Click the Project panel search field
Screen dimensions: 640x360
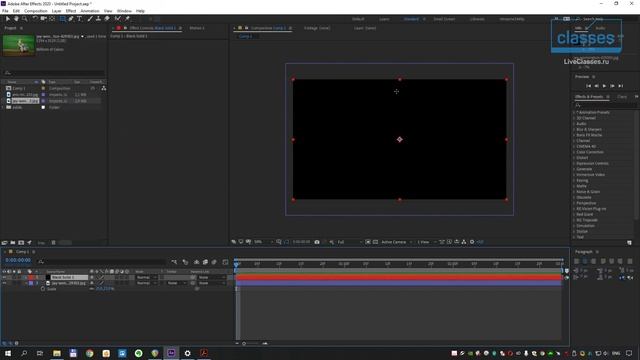click(x=53, y=73)
